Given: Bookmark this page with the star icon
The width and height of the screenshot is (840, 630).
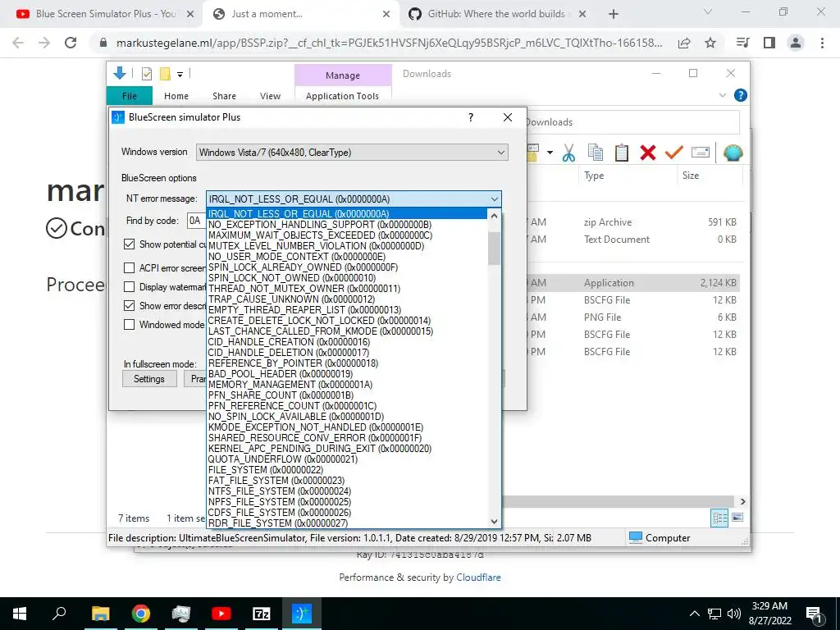Looking at the screenshot, I should click(x=710, y=43).
